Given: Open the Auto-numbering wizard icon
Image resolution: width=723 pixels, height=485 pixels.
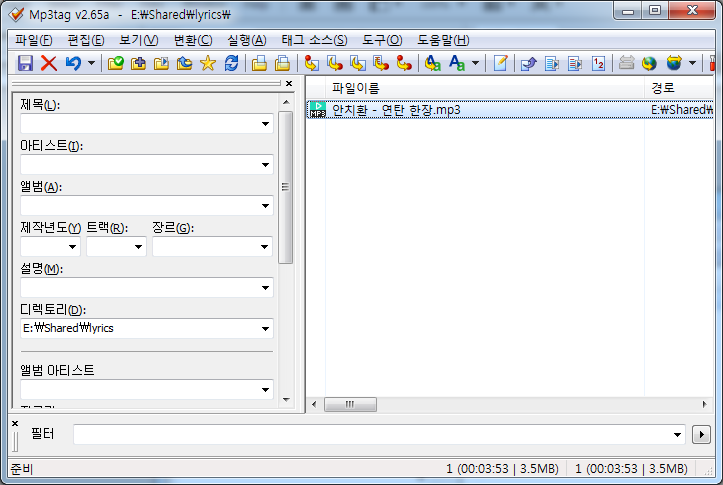Looking at the screenshot, I should tap(599, 63).
